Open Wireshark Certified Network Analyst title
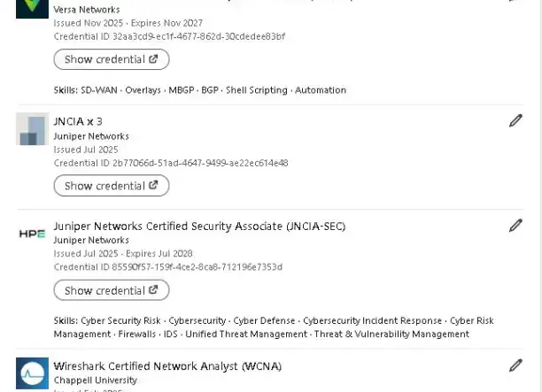The height and width of the screenshot is (392, 542). [x=167, y=365]
